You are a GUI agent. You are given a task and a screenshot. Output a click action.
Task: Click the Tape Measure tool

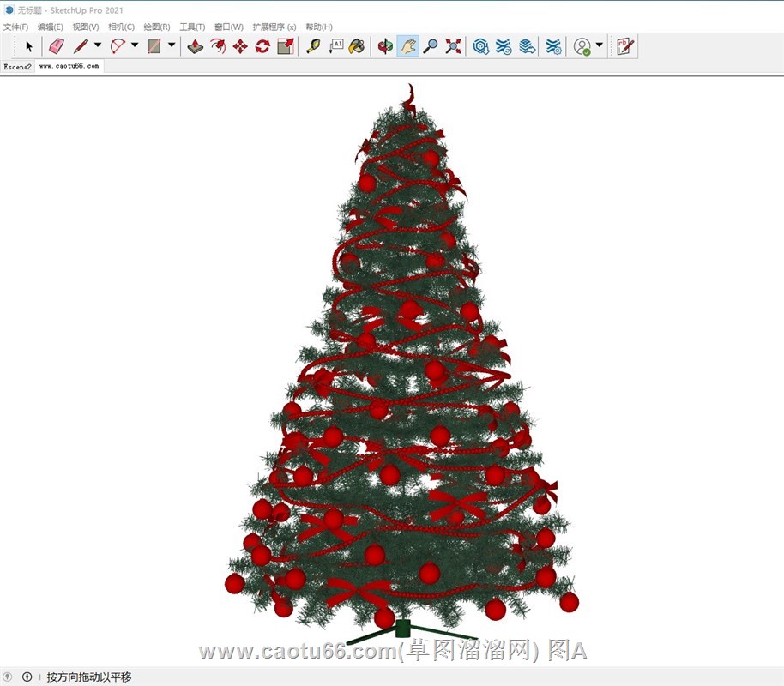coord(313,46)
